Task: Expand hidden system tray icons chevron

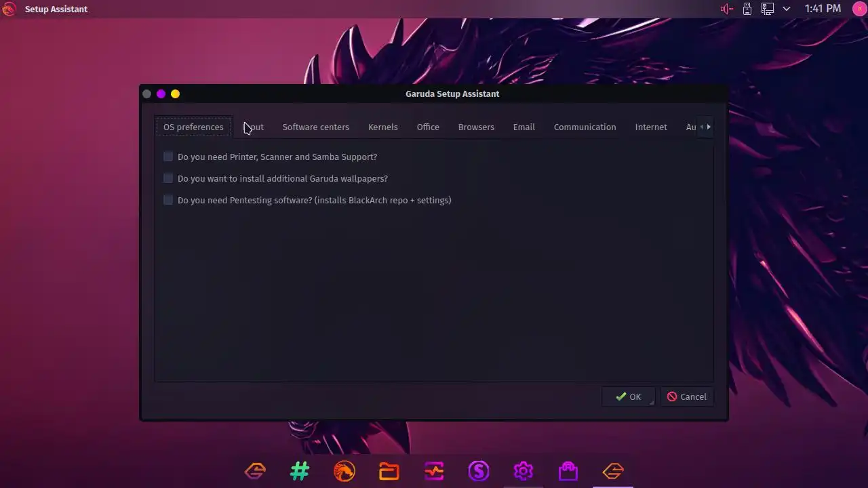Action: coord(787,9)
